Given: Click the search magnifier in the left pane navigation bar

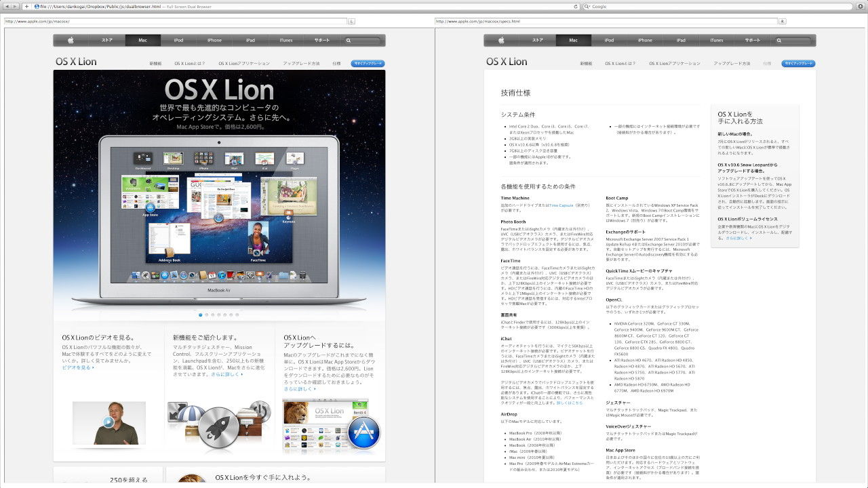Looking at the screenshot, I should (349, 41).
